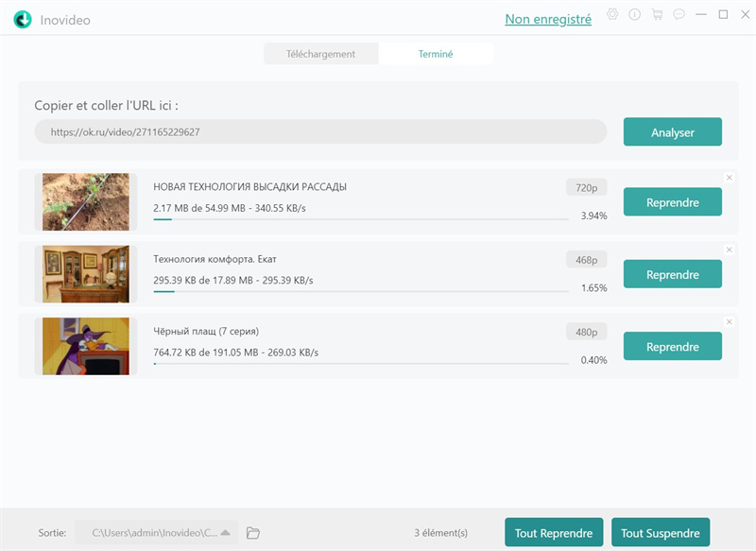The height and width of the screenshot is (551, 756).
Task: Open settings via the gear icon
Action: point(612,14)
